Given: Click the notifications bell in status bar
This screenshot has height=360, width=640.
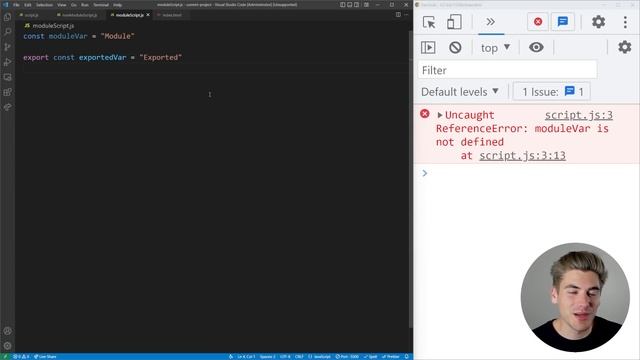Looking at the screenshot, I should (407, 357).
